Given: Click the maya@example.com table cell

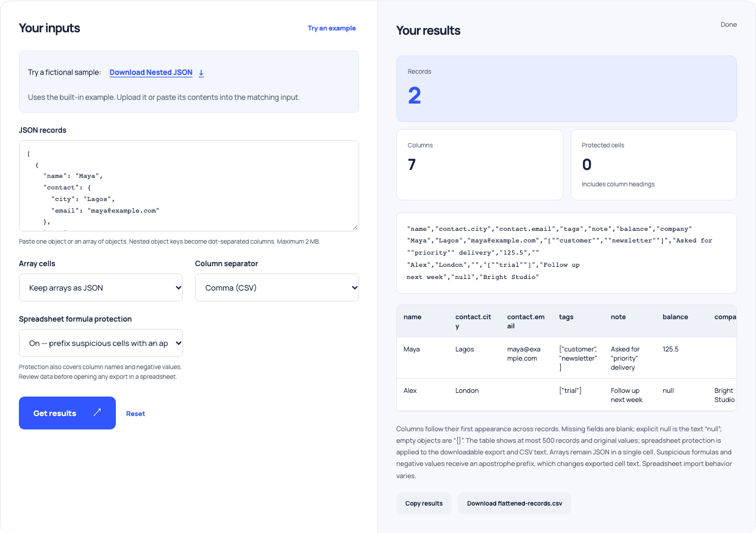Looking at the screenshot, I should (526, 358).
